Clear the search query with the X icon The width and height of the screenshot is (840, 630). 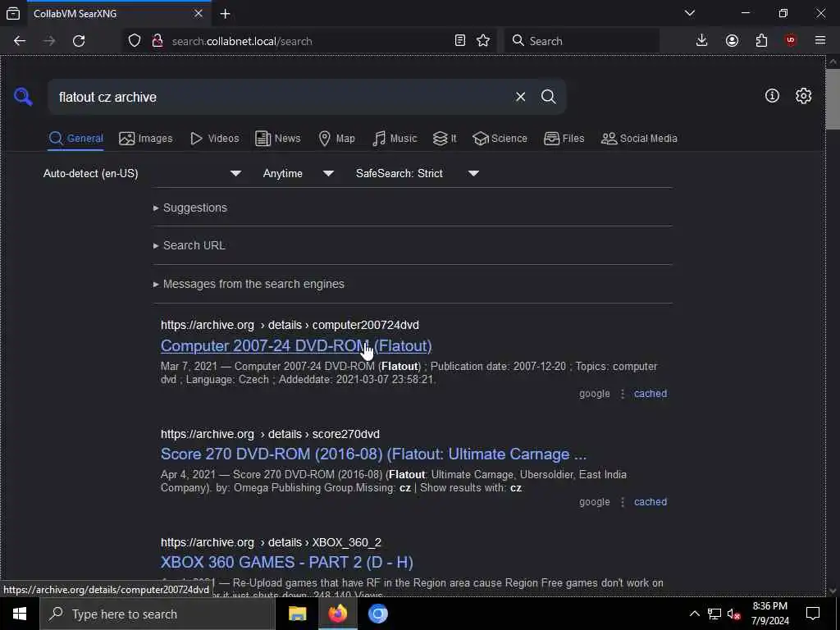(x=520, y=97)
